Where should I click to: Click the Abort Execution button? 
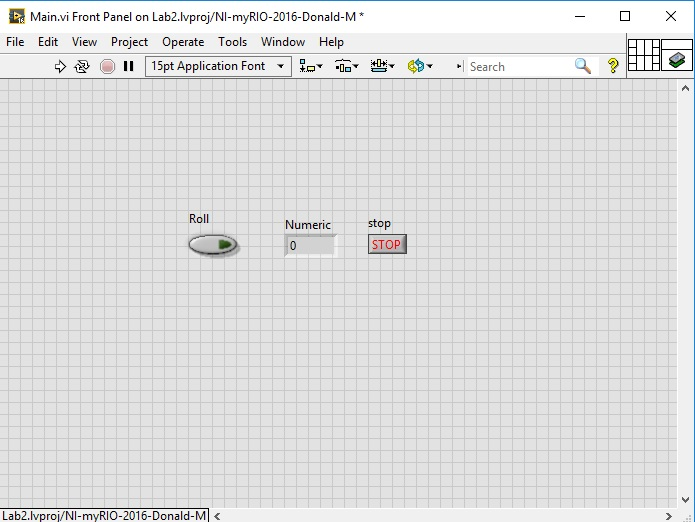coord(107,66)
